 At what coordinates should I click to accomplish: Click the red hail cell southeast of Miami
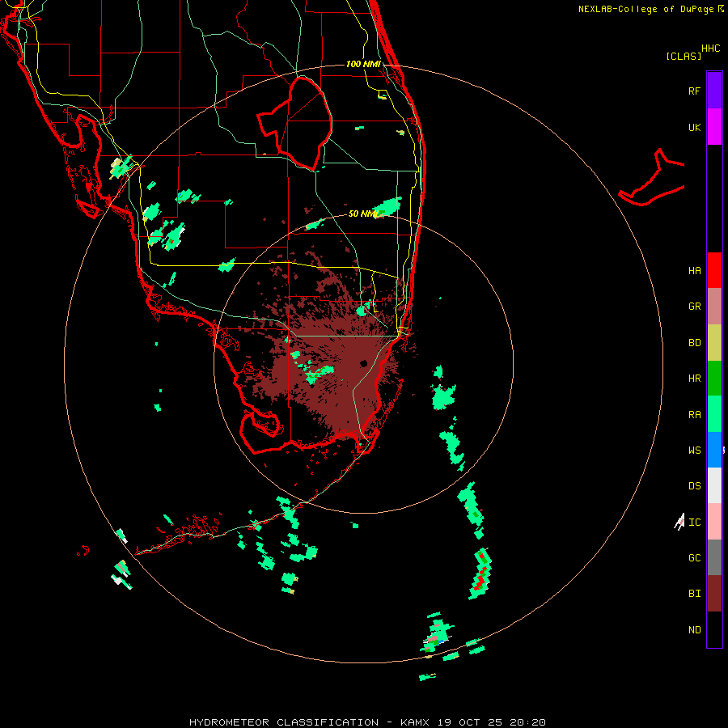click(x=482, y=574)
